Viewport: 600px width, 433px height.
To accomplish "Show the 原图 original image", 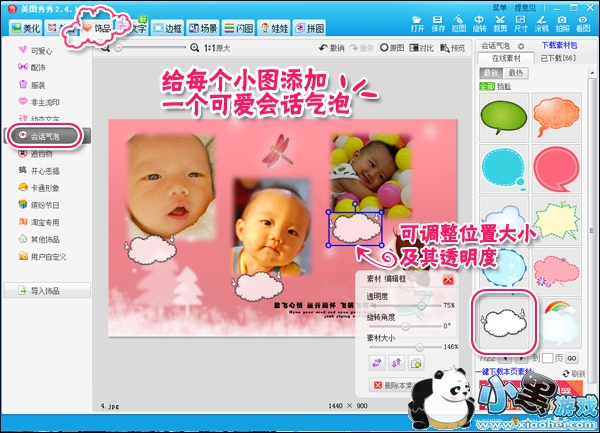I will (x=392, y=48).
